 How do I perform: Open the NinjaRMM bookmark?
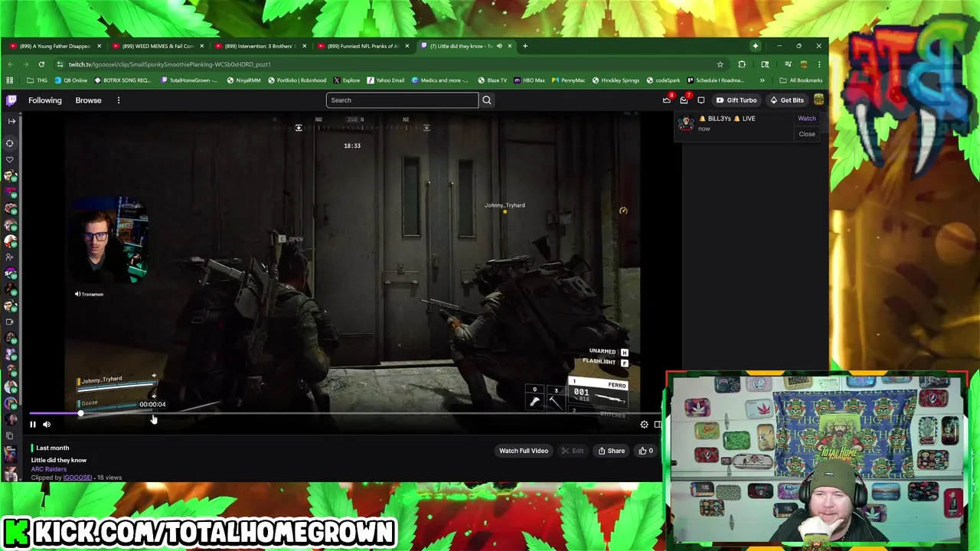click(x=244, y=80)
